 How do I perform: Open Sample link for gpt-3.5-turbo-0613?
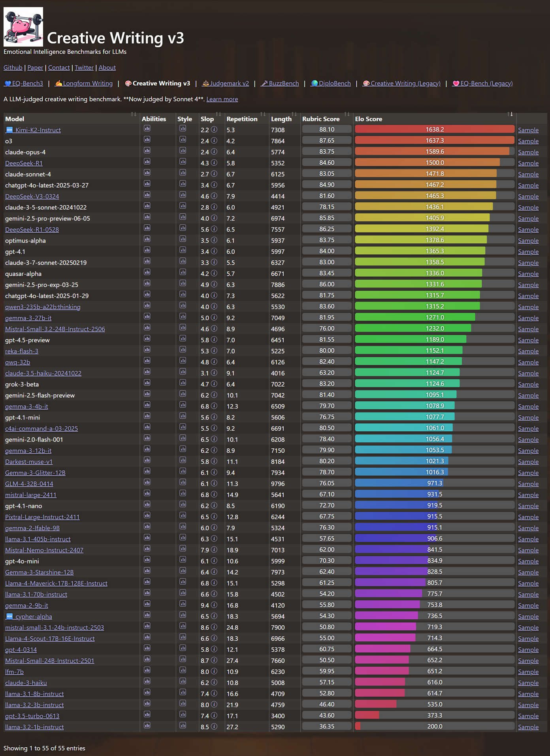point(528,716)
